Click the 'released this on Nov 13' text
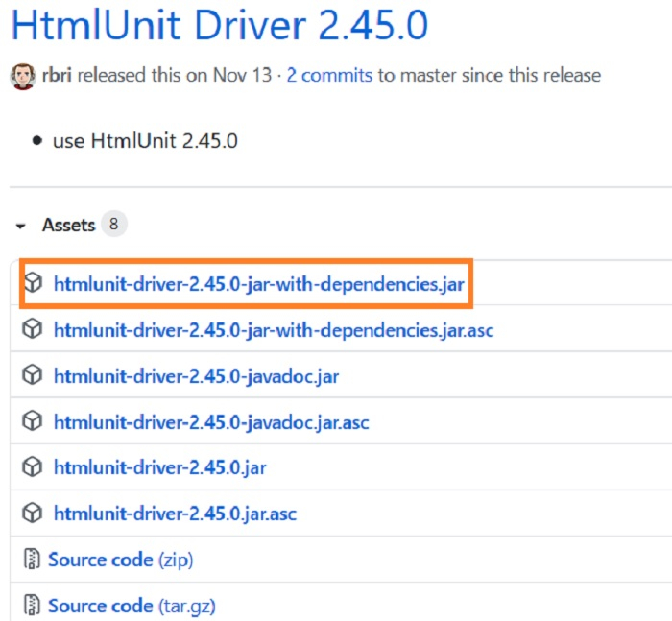Screen dimensions: 672x621 coord(175,75)
